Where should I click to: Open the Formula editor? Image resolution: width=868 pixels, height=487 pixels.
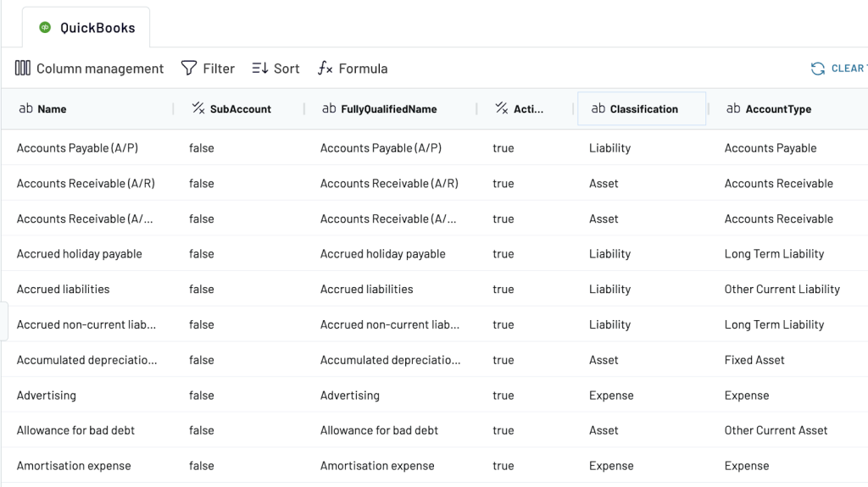353,68
